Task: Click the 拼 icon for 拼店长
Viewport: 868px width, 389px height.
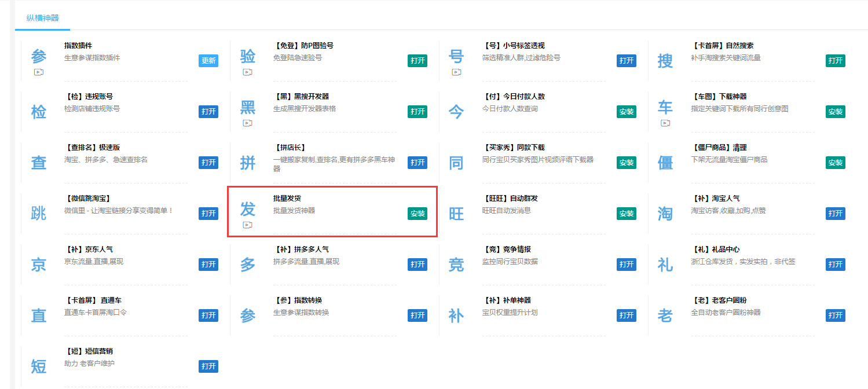Action: click(x=248, y=163)
